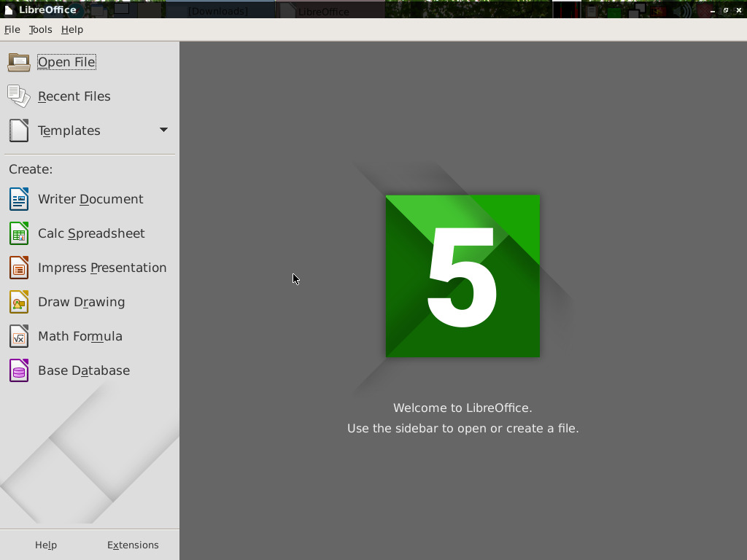Create a new Impress Presentation
Image resolution: width=747 pixels, height=560 pixels.
(101, 268)
